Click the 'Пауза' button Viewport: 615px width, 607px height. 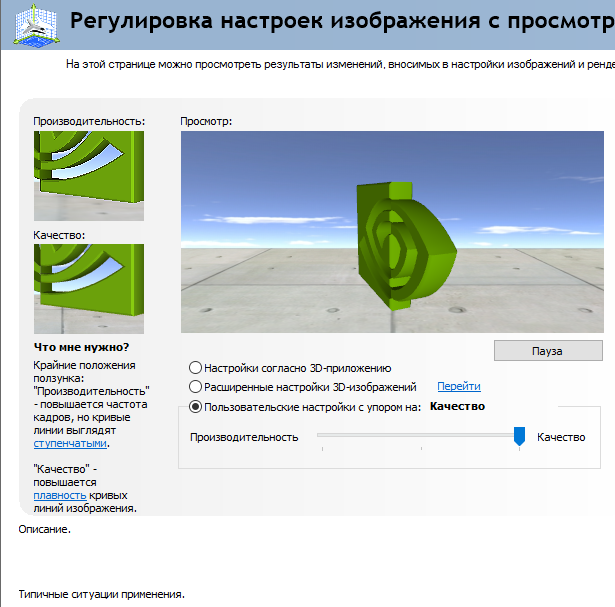pos(548,351)
